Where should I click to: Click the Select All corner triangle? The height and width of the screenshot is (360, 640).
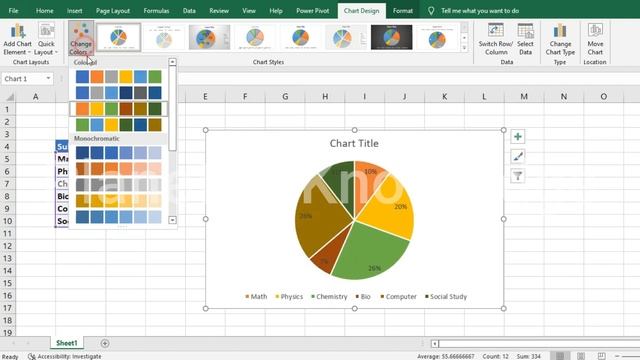(x=9, y=97)
